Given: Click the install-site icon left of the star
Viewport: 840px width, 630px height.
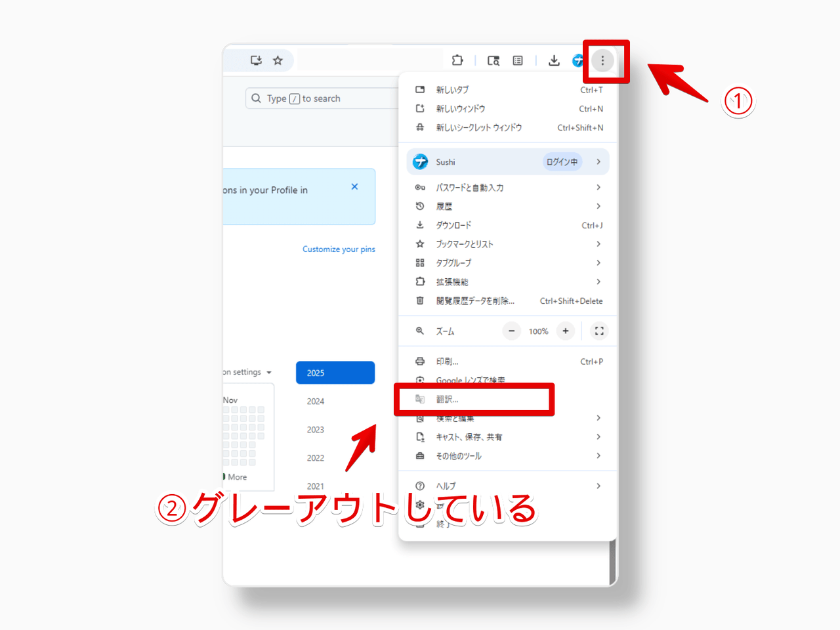Looking at the screenshot, I should click(x=255, y=60).
